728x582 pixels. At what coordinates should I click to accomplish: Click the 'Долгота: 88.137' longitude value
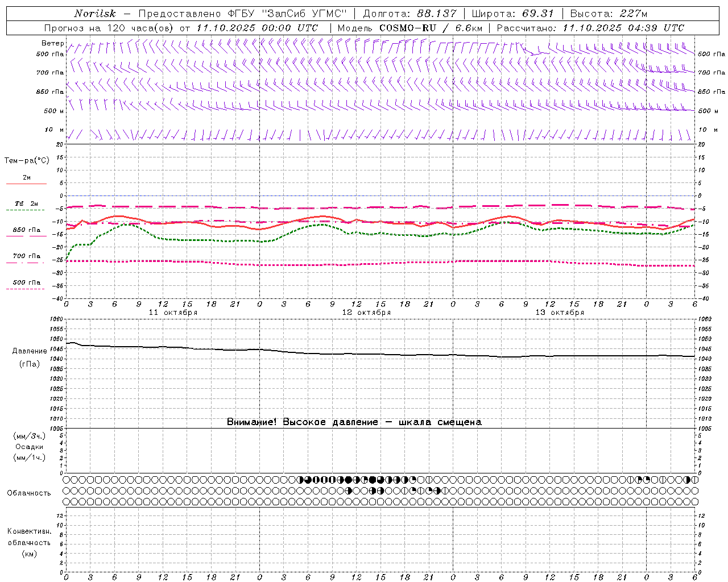pyautogui.click(x=409, y=14)
